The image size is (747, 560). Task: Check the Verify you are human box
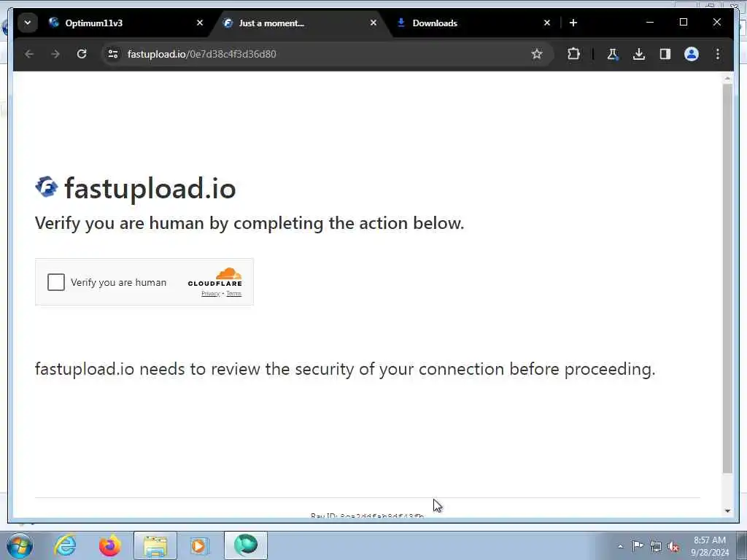pyautogui.click(x=55, y=282)
